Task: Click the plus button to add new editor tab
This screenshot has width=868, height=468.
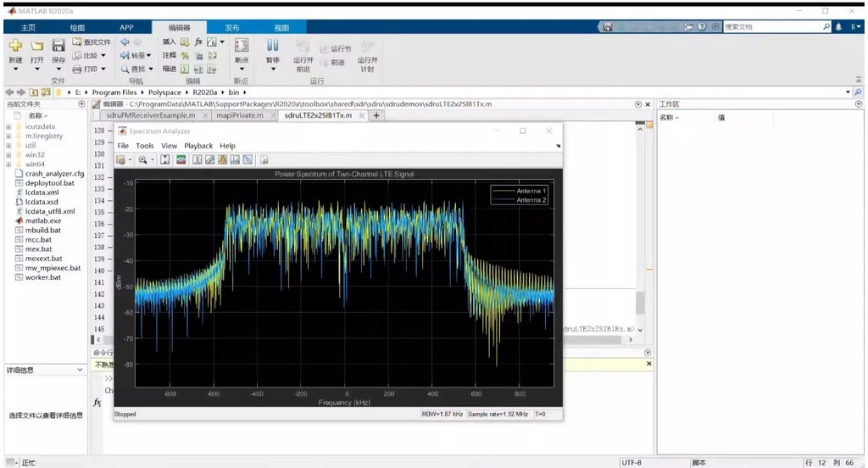Action: pyautogui.click(x=376, y=116)
